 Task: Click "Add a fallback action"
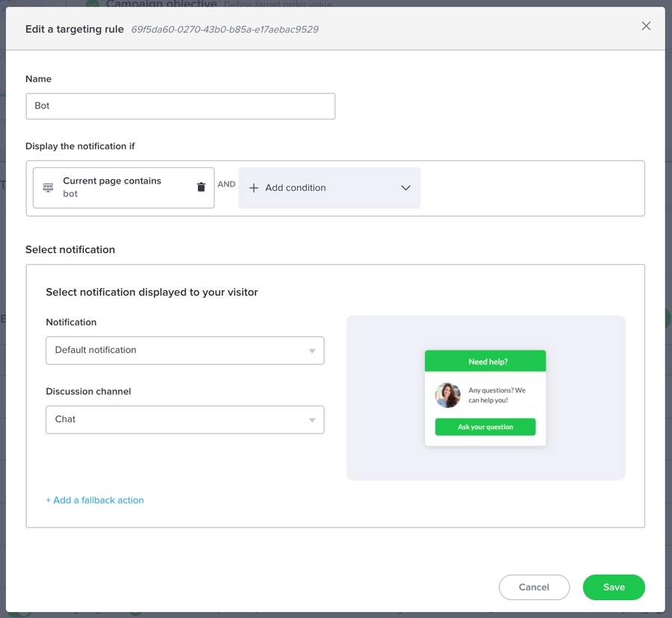tap(95, 500)
